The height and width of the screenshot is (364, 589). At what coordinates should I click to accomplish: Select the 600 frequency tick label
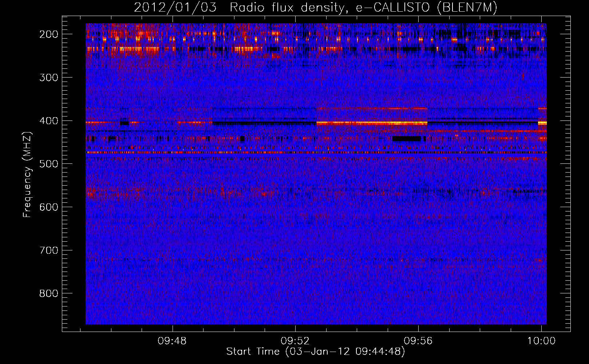[x=49, y=207]
